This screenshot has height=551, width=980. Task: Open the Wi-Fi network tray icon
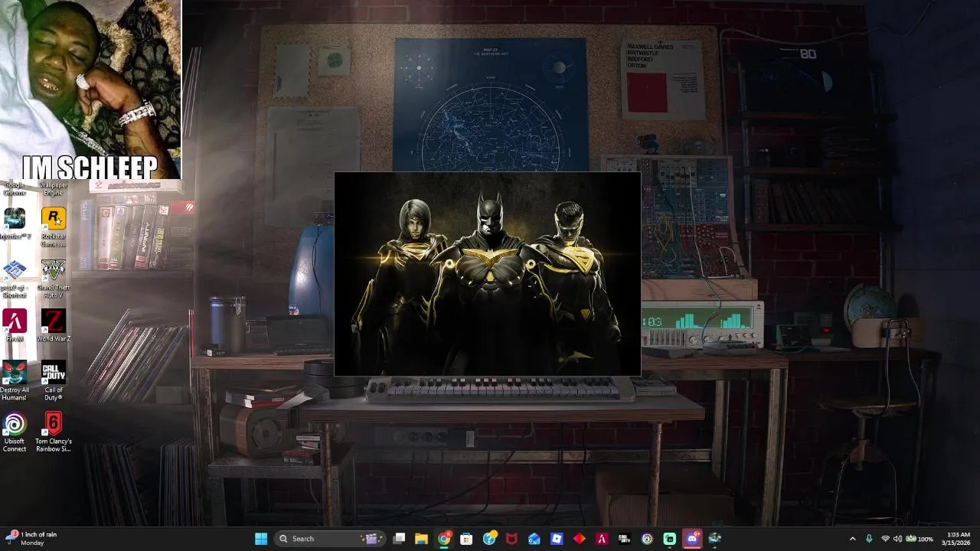click(885, 539)
